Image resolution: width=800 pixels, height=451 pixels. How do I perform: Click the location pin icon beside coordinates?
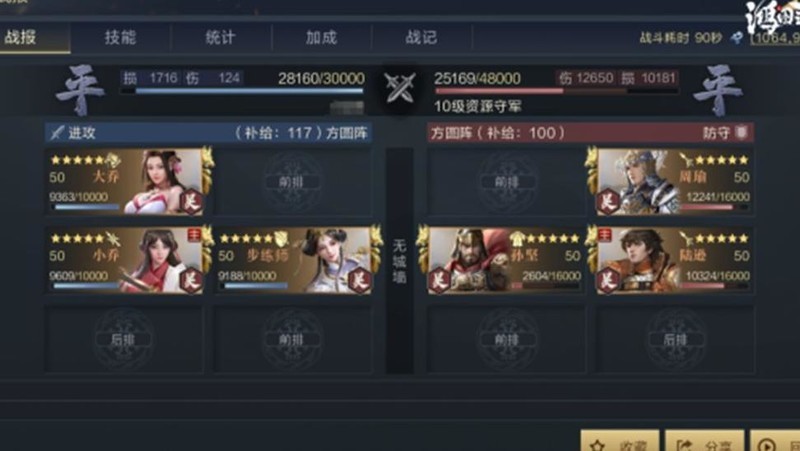click(x=736, y=37)
